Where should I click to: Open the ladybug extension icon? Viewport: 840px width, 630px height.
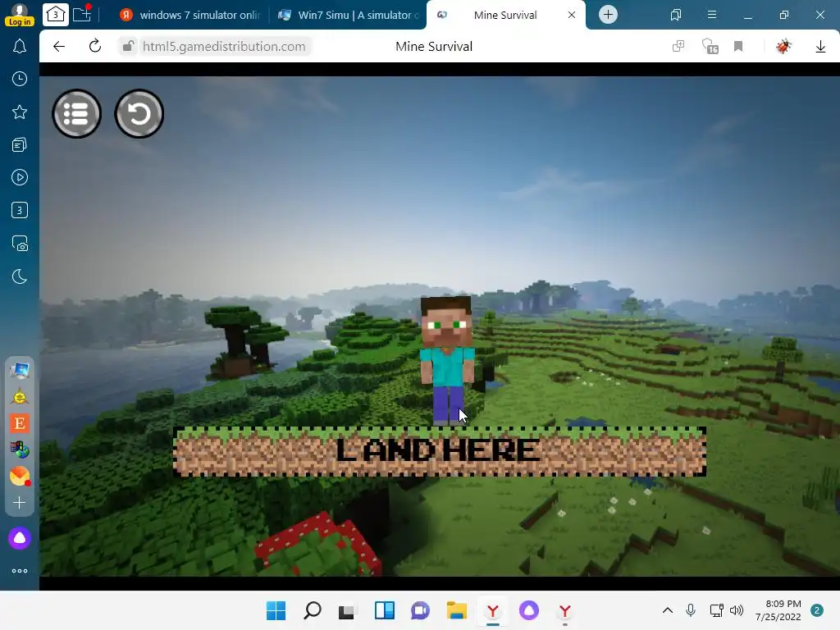click(783, 47)
